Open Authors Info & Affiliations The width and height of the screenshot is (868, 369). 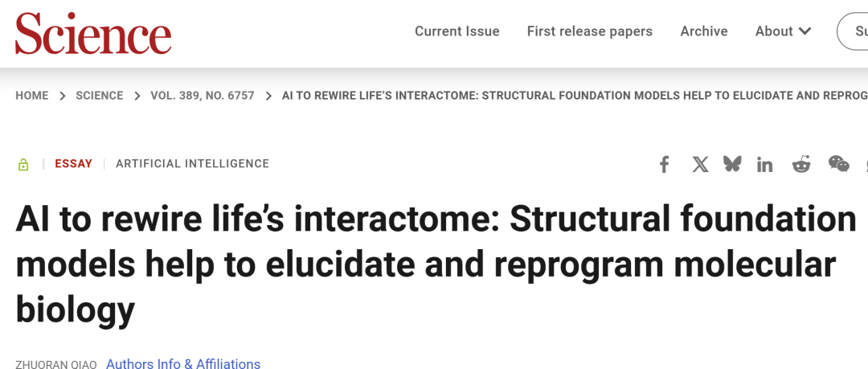183,363
